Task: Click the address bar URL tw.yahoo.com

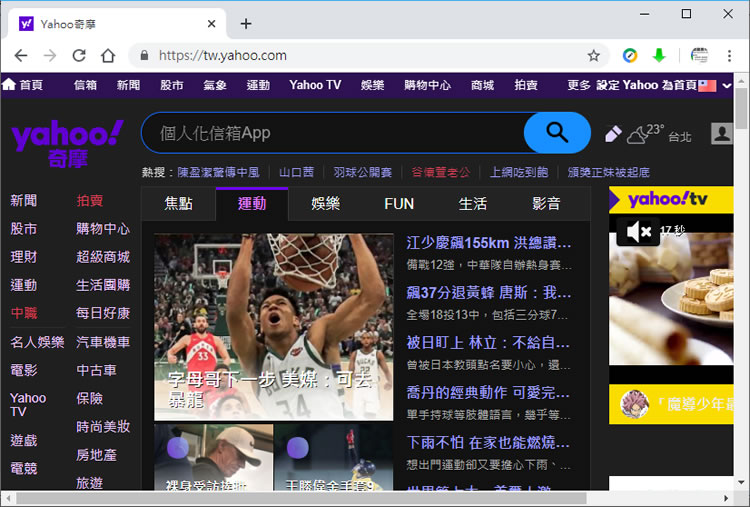Action: 222,55
